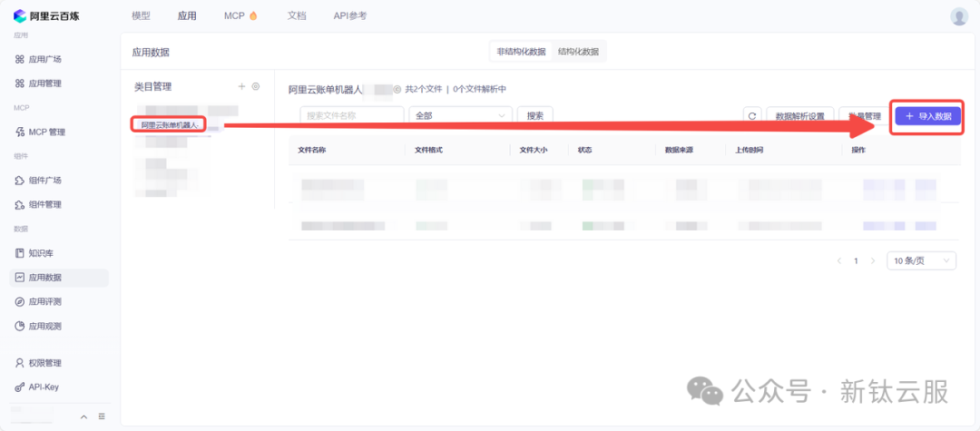Viewport: 980px width, 431px height.
Task: Open 权限管理 label in sidebar
Action: [x=45, y=363]
